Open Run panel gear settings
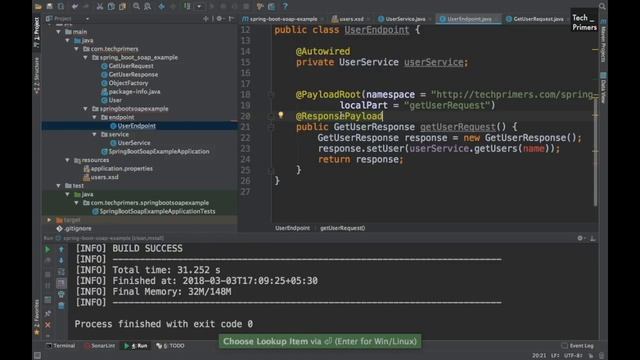 pyautogui.click(x=580, y=238)
